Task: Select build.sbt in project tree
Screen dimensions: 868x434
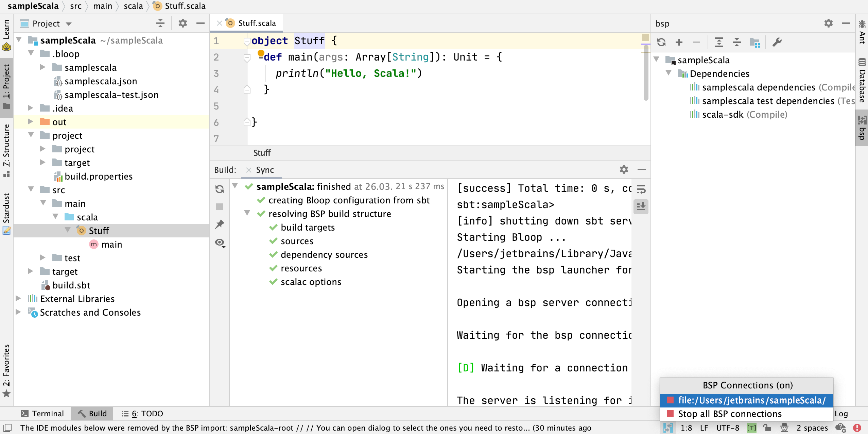Action: point(71,285)
